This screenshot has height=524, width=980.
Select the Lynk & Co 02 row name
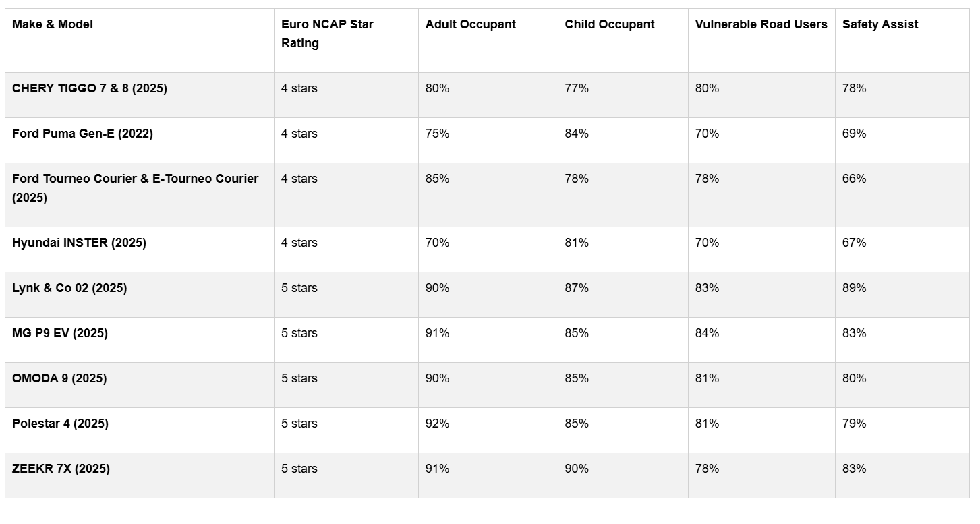tap(69, 288)
